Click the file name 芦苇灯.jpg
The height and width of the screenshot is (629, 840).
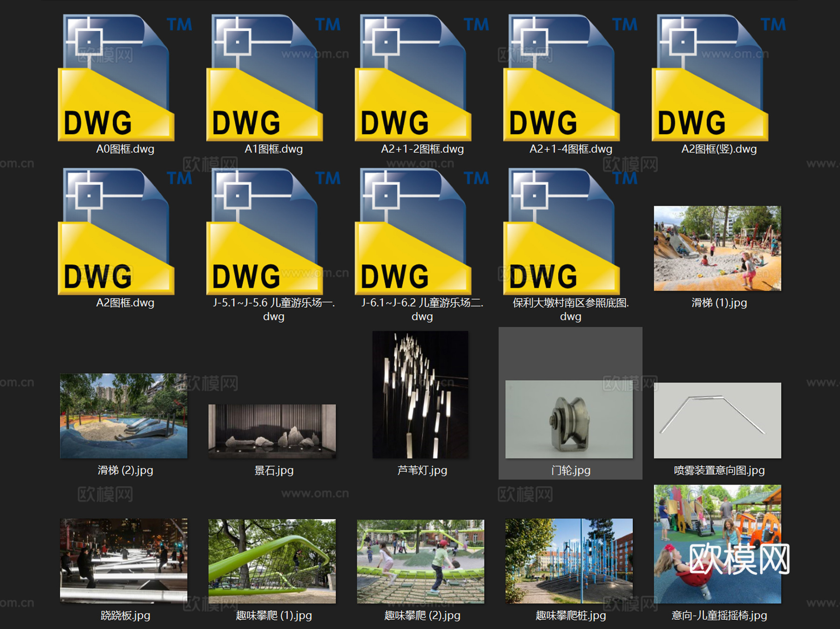click(x=422, y=470)
